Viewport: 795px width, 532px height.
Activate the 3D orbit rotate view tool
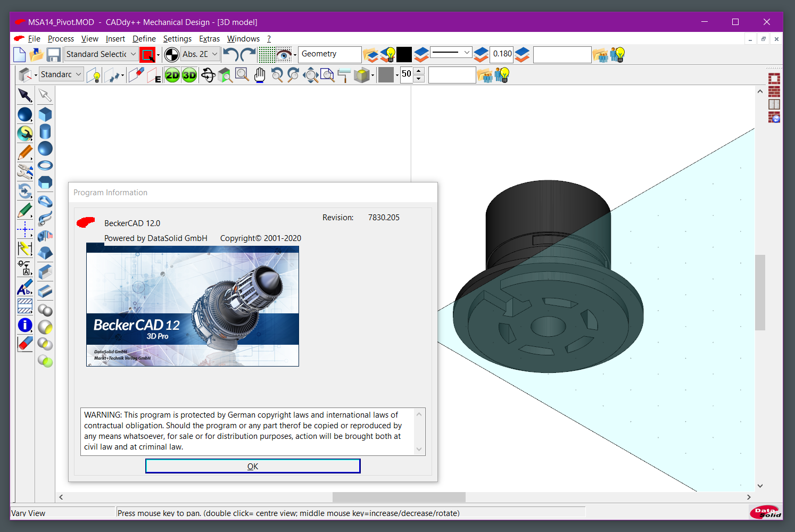pos(208,75)
